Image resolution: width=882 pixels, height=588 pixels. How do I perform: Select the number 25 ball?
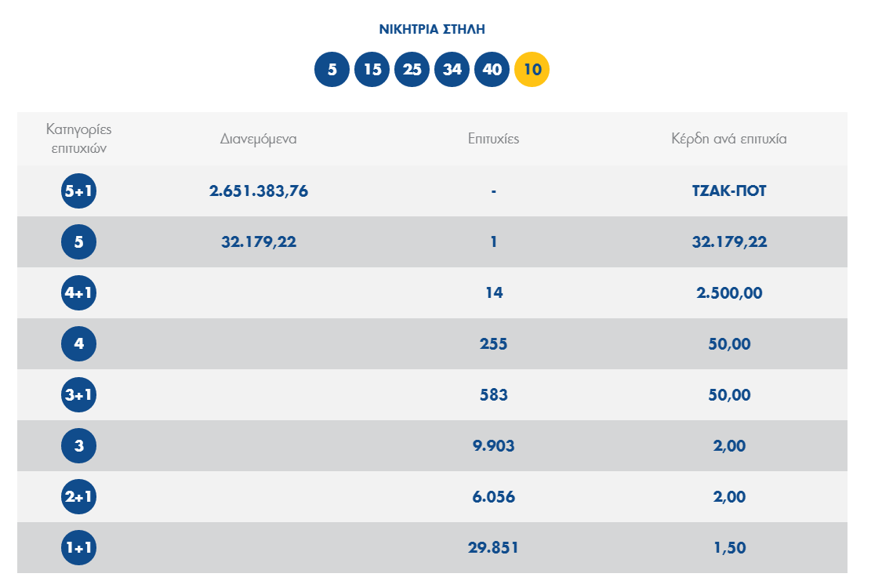click(x=412, y=70)
